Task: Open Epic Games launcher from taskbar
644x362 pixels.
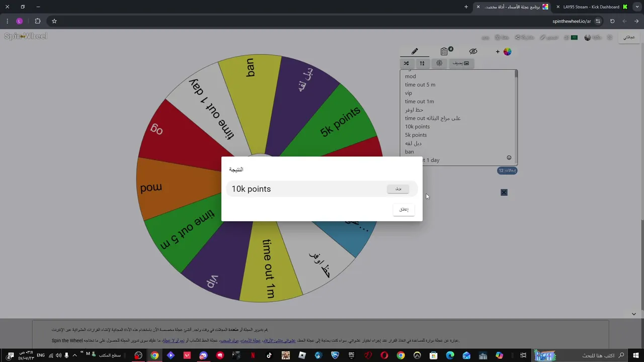Action: tap(352, 355)
